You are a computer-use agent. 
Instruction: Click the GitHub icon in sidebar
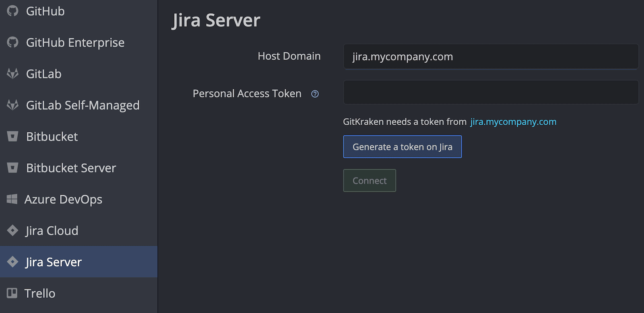coord(12,11)
